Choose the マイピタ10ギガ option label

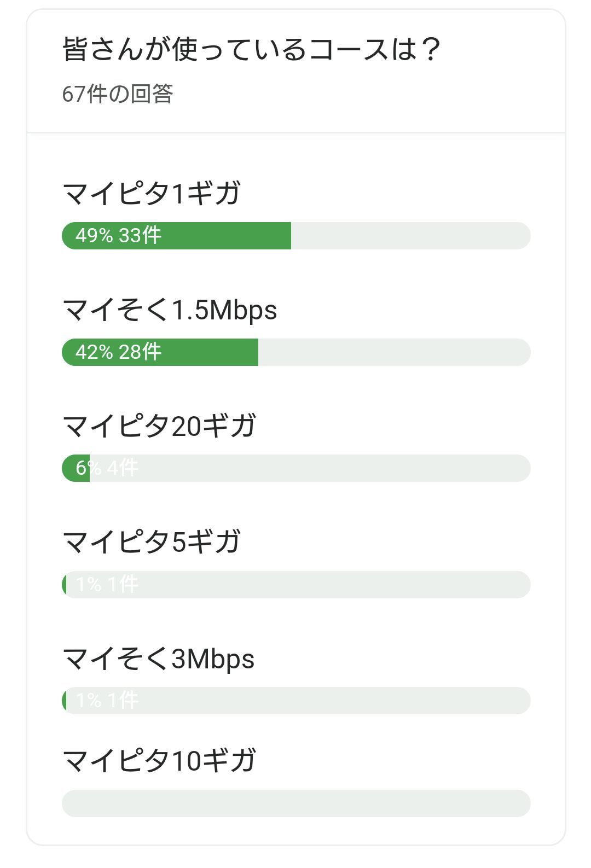(x=159, y=761)
